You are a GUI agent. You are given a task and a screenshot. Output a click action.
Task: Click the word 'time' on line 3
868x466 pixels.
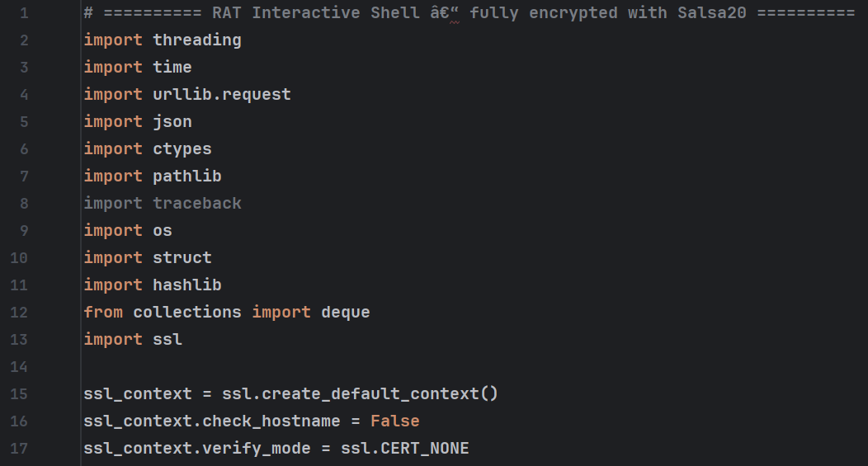(172, 67)
